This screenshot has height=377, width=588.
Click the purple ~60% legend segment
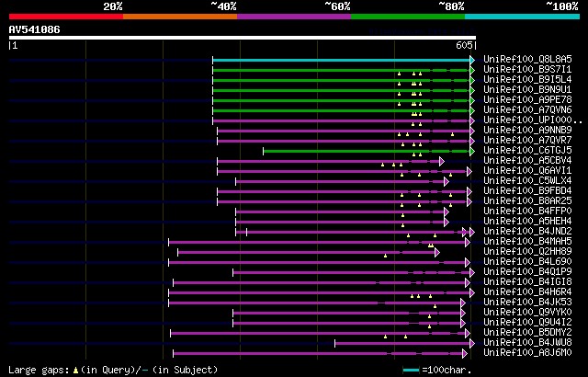click(294, 17)
